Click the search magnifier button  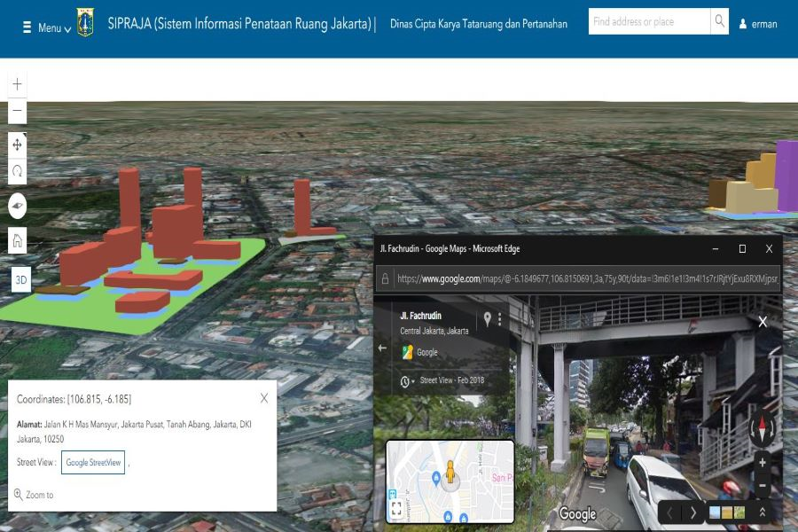720,22
